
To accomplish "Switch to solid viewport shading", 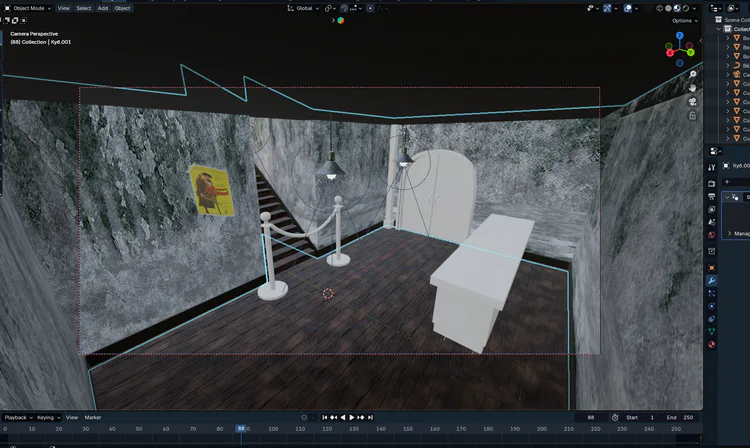I will [x=668, y=8].
